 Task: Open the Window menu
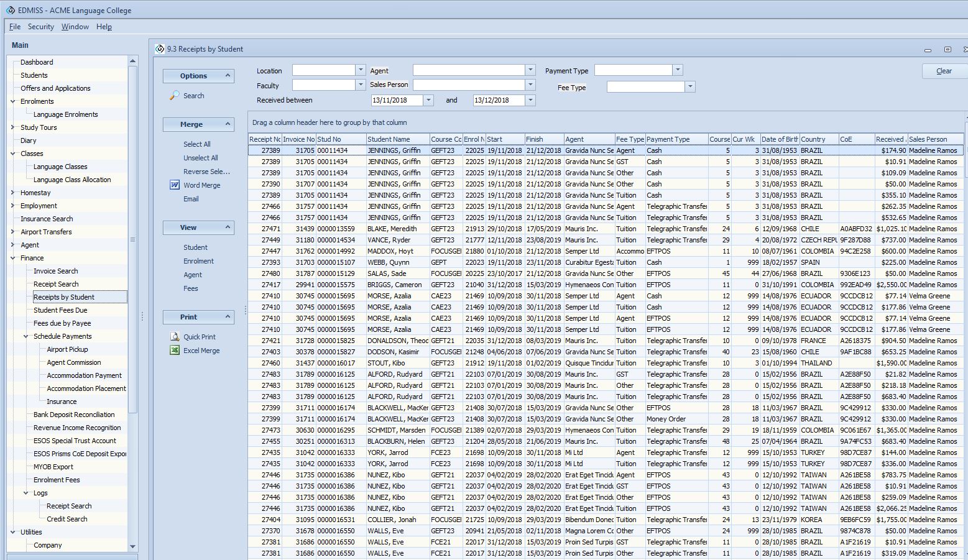75,27
